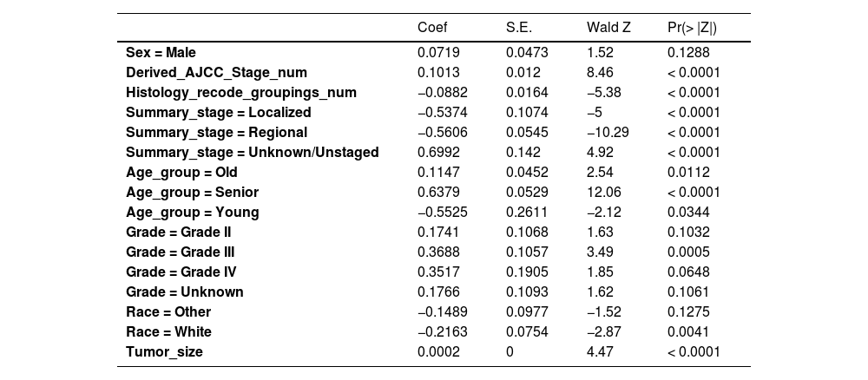The width and height of the screenshot is (868, 380).
Task: Select the Summary_stage = Localized label
Action: point(218,113)
